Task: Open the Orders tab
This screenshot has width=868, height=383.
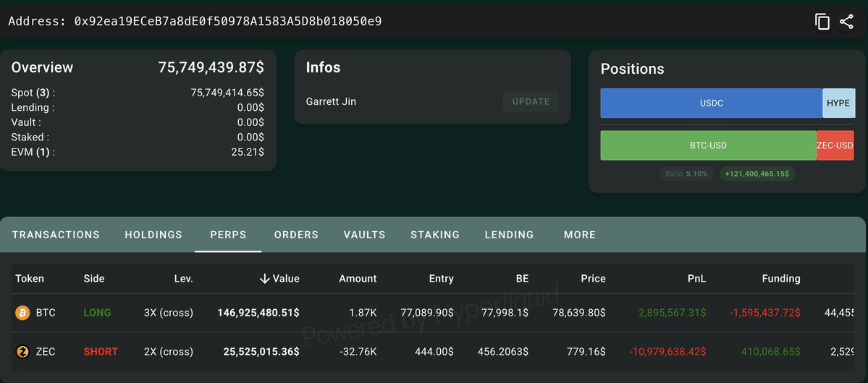Action: (296, 235)
